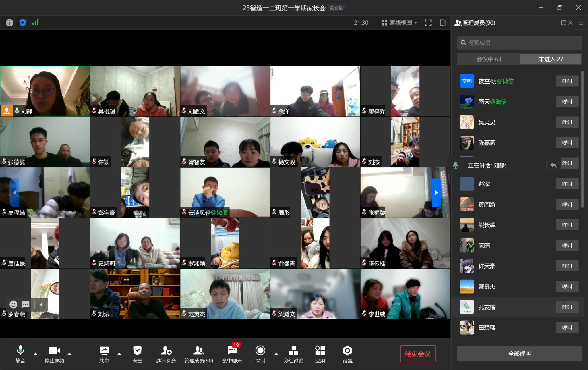The width and height of the screenshot is (588, 370).
Task: Stop the camera video (停止视频)
Action: (54, 351)
